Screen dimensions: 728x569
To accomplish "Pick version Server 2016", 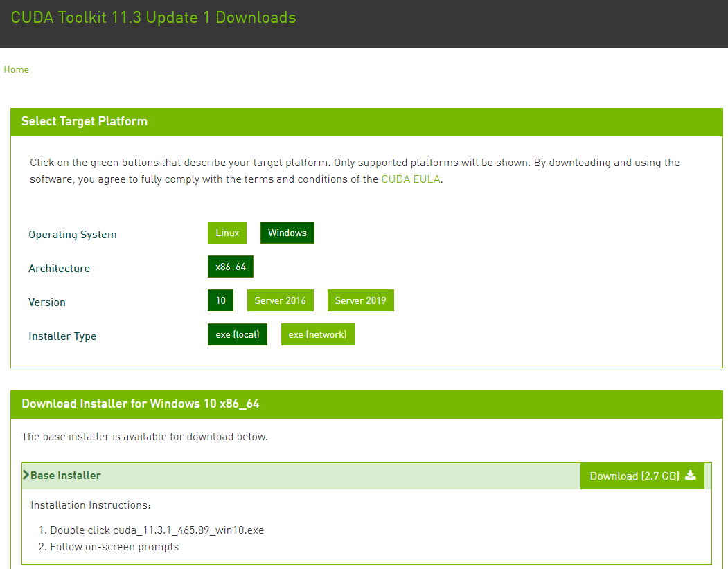I will pyautogui.click(x=281, y=300).
